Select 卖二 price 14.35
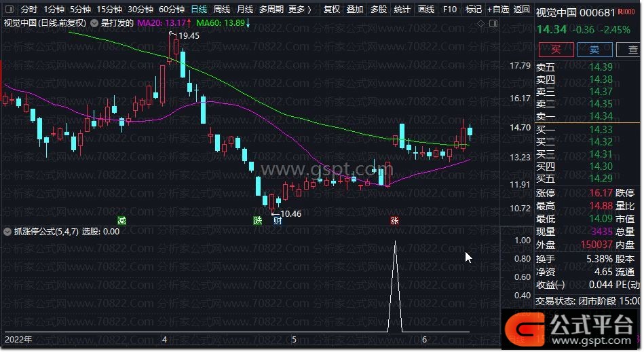The image size is (644, 352). 601,104
